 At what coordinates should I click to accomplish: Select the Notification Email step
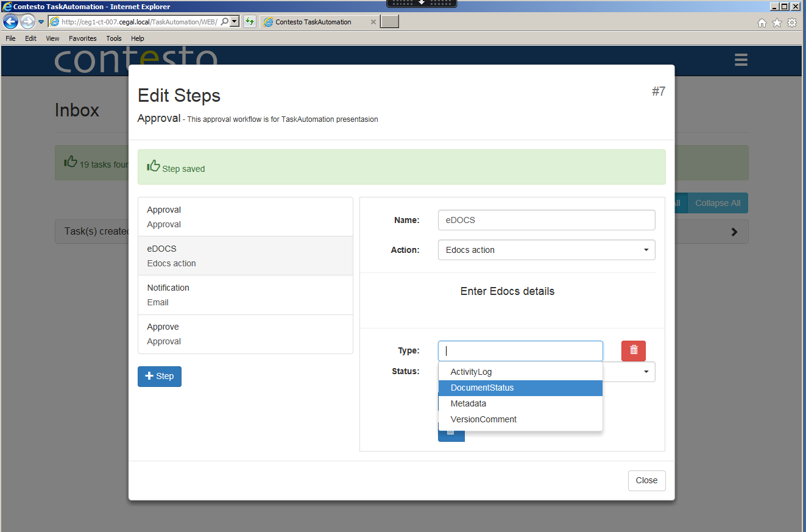tap(246, 295)
